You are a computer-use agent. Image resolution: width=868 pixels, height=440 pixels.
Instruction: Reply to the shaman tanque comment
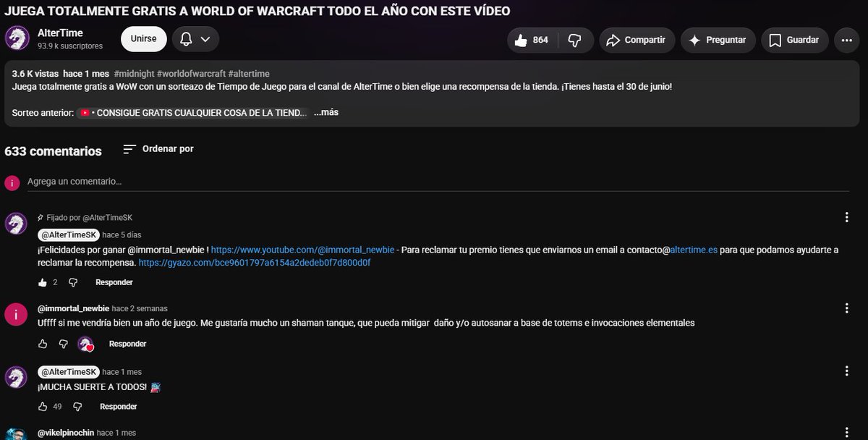click(128, 344)
